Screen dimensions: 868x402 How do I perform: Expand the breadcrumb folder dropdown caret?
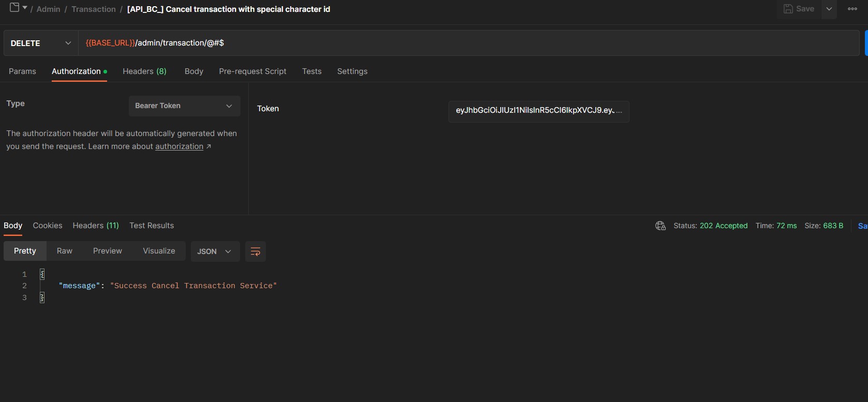pyautogui.click(x=25, y=8)
